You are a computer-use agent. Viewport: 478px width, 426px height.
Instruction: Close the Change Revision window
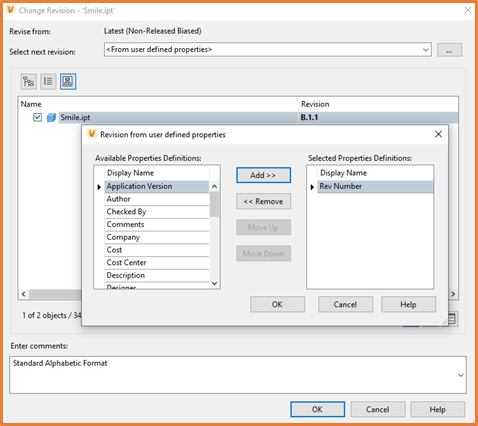468,10
